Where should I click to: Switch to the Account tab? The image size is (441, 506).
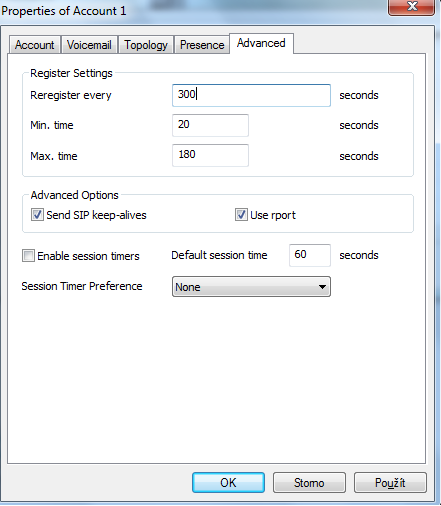pos(35,45)
